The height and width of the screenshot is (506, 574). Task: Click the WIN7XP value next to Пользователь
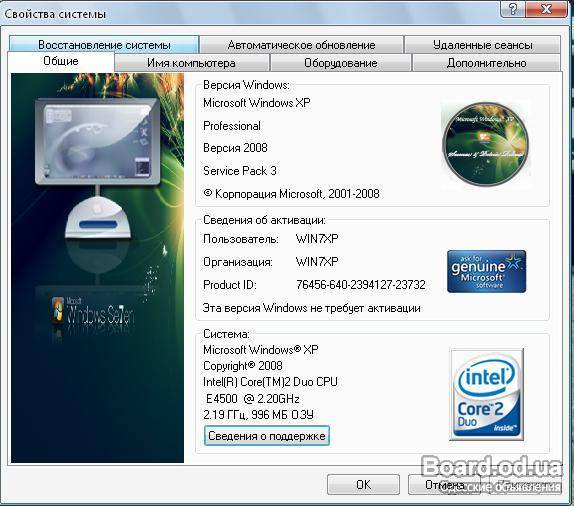[x=317, y=239]
